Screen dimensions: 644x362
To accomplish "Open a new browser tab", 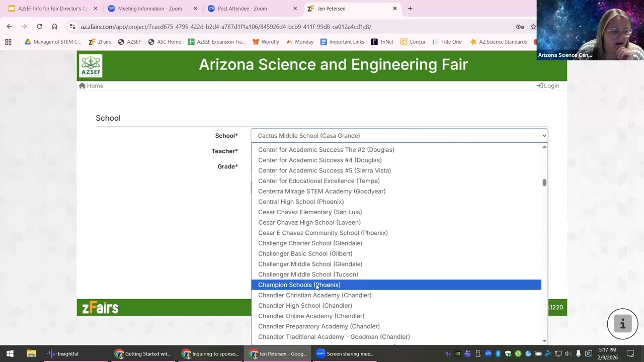I will 410,9.
